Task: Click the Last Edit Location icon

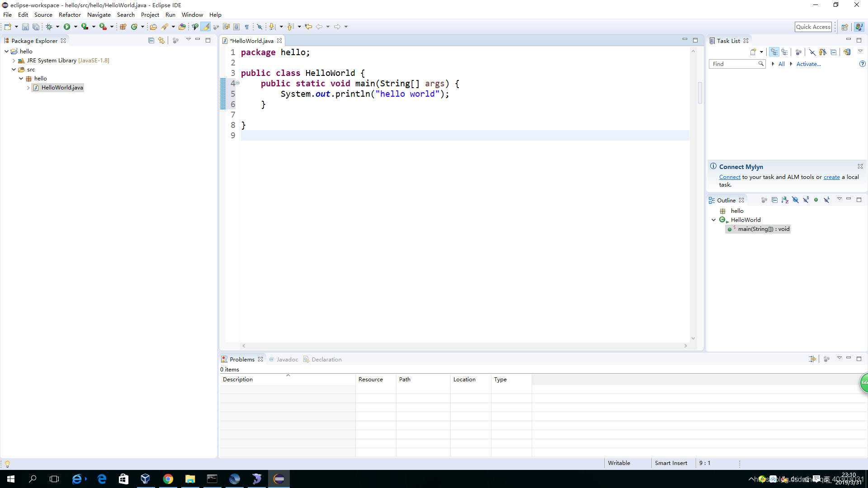Action: (x=308, y=27)
